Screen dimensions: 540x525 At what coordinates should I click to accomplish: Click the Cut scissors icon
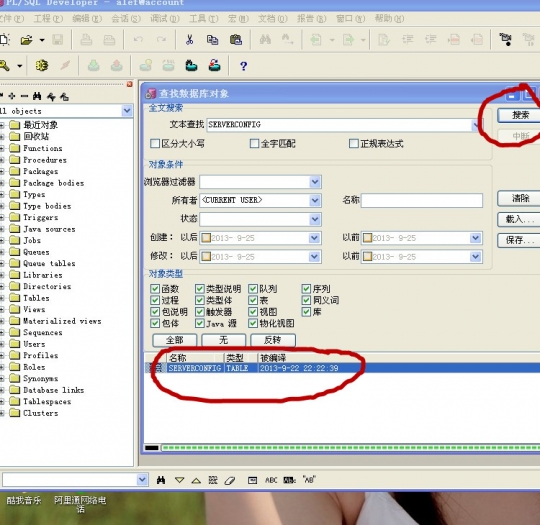click(x=189, y=40)
